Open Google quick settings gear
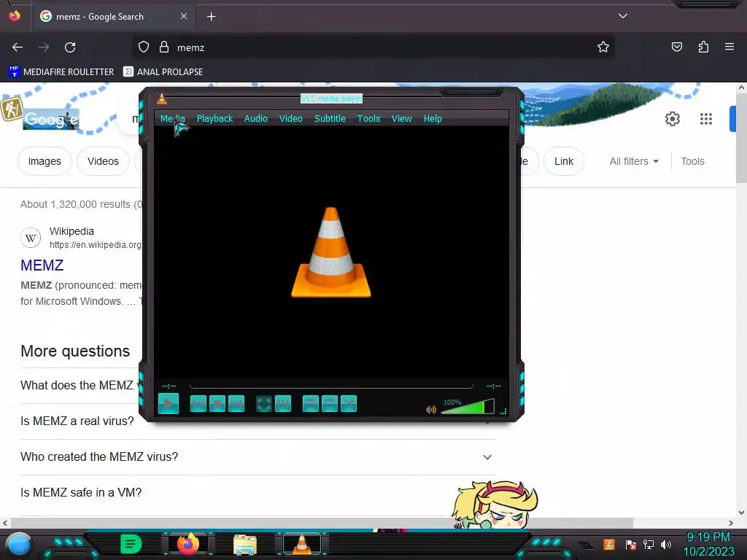Screen dimensions: 747x560 click(672, 119)
